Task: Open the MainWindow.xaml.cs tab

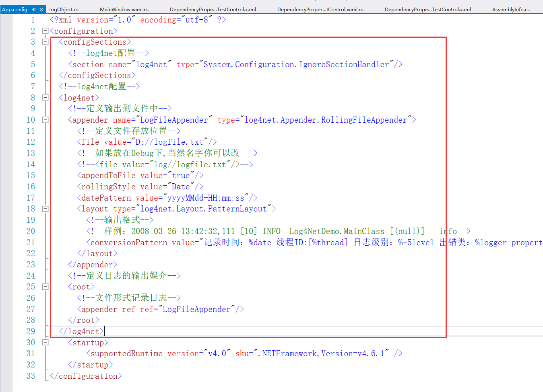Action: point(124,9)
